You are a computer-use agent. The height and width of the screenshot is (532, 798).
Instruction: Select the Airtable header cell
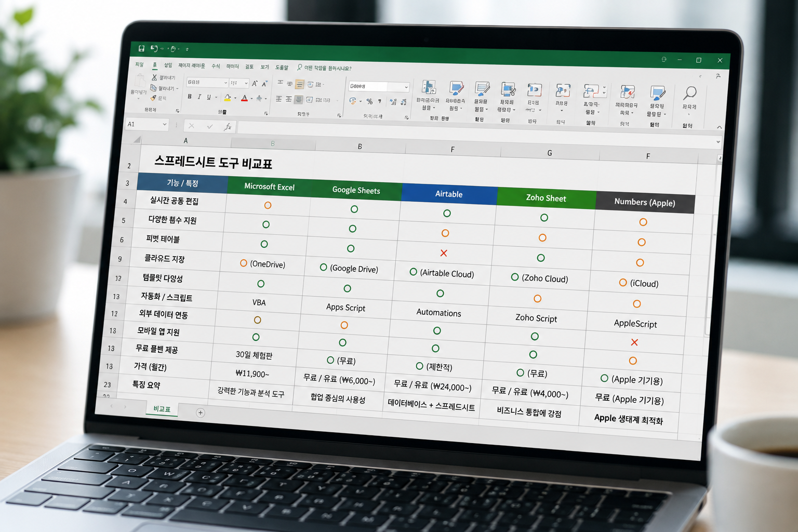pyautogui.click(x=449, y=194)
